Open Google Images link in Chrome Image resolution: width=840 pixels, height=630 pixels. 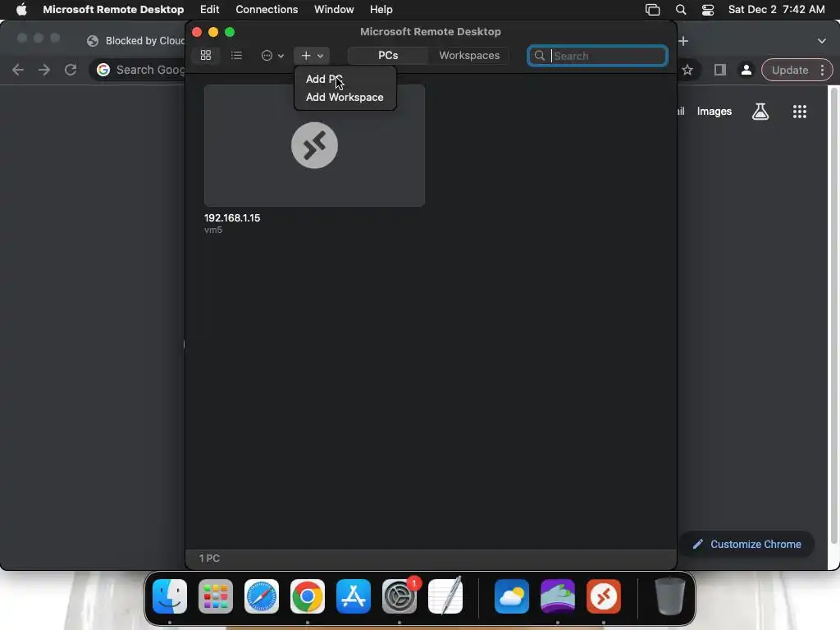(x=714, y=112)
